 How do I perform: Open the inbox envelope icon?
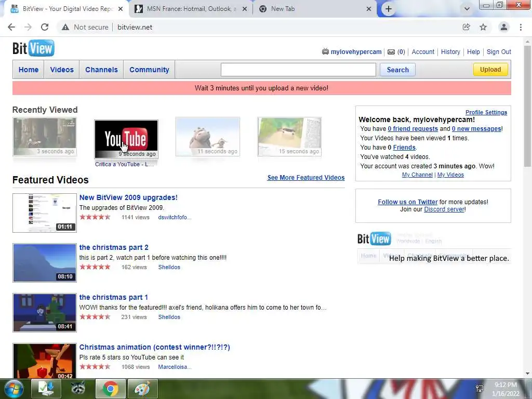point(391,52)
